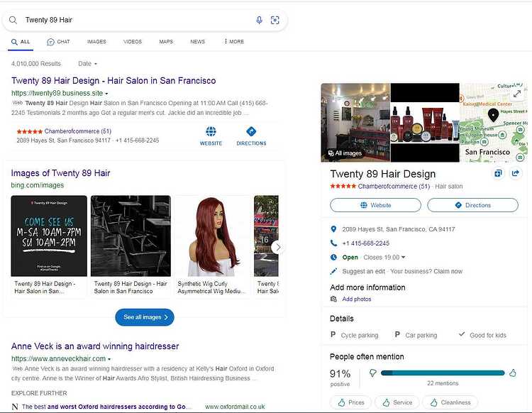532x413 pixels.
Task: Open the red Synthetic Wig image thumbnail
Action: (x=212, y=236)
